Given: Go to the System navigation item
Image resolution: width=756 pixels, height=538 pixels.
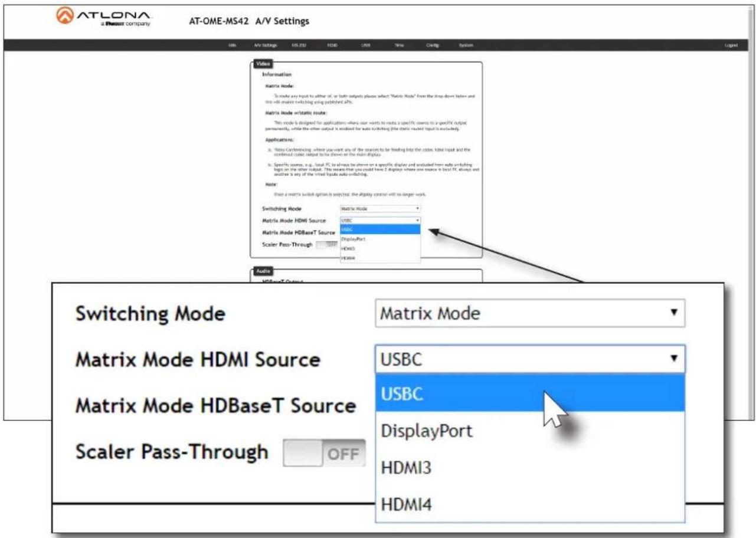Looking at the screenshot, I should click(x=466, y=45).
